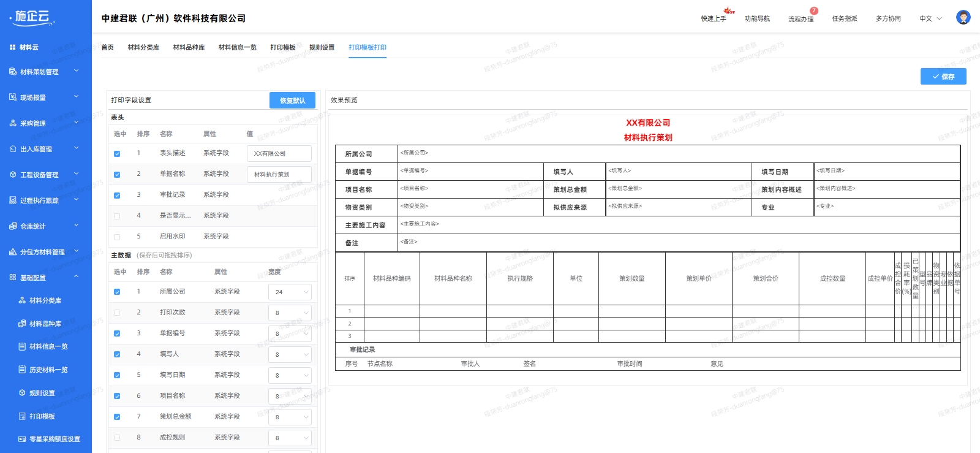This screenshot has width=980, height=453.
Task: Click the 现场报量 sidebar icon
Action: (x=13, y=97)
